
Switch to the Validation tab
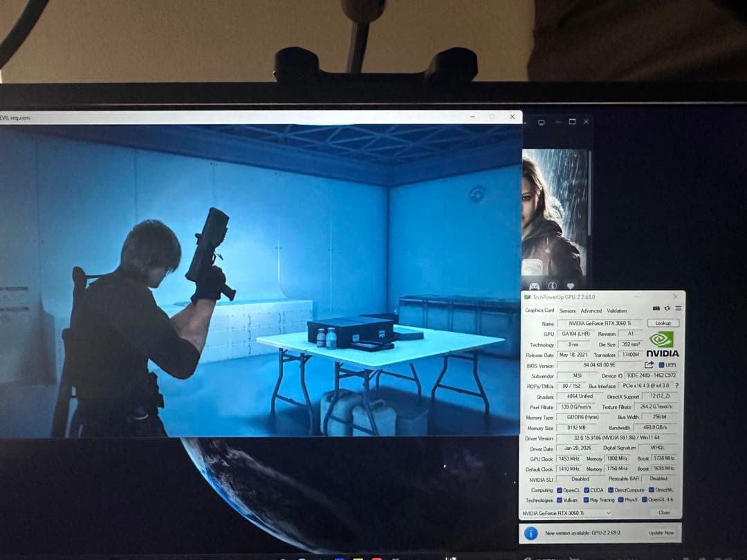point(616,310)
